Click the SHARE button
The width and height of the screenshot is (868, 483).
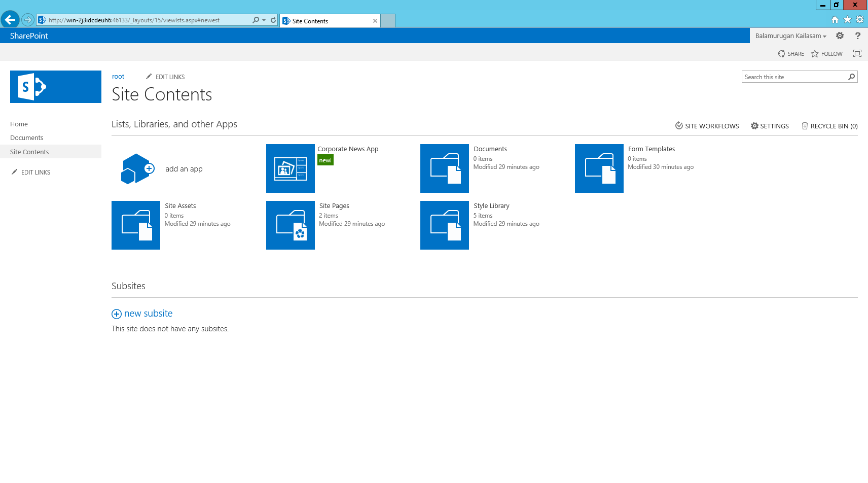pos(791,54)
